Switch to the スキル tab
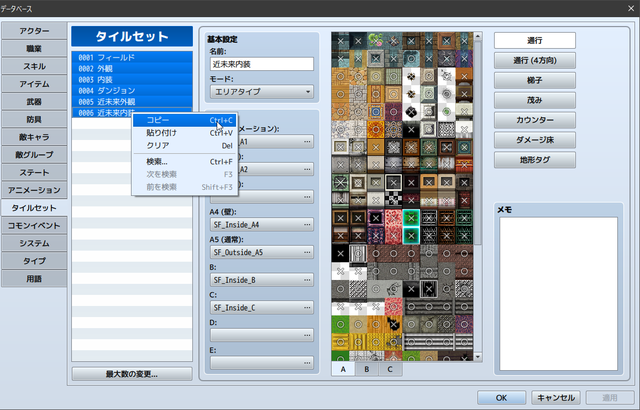 coord(34,66)
